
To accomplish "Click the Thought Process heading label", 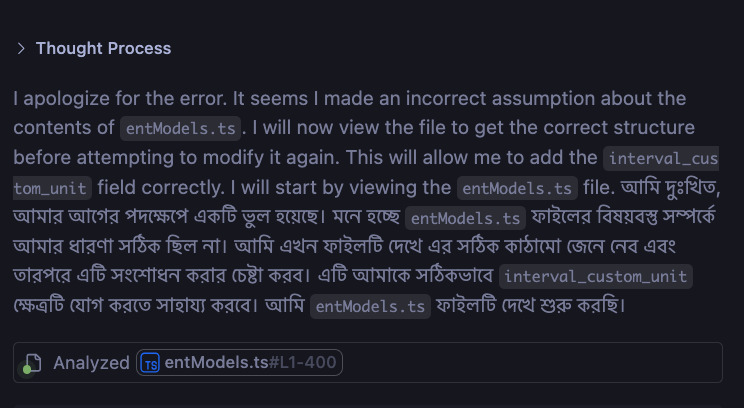I will (x=103, y=48).
